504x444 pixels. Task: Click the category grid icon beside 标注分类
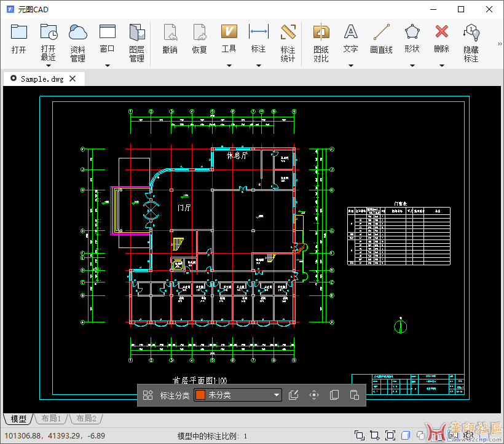[x=148, y=395]
